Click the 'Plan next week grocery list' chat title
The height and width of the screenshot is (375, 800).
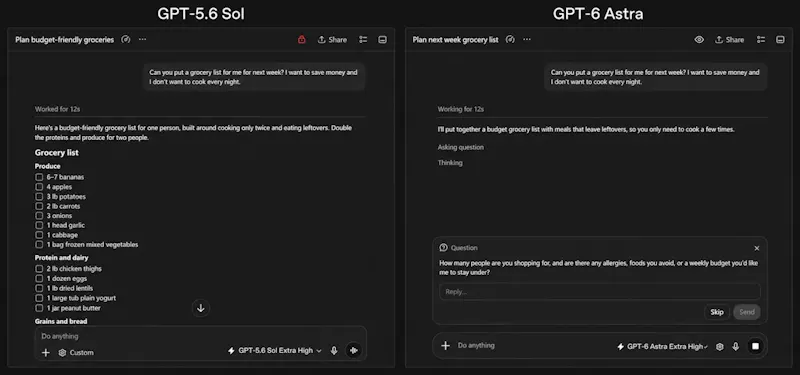(456, 40)
